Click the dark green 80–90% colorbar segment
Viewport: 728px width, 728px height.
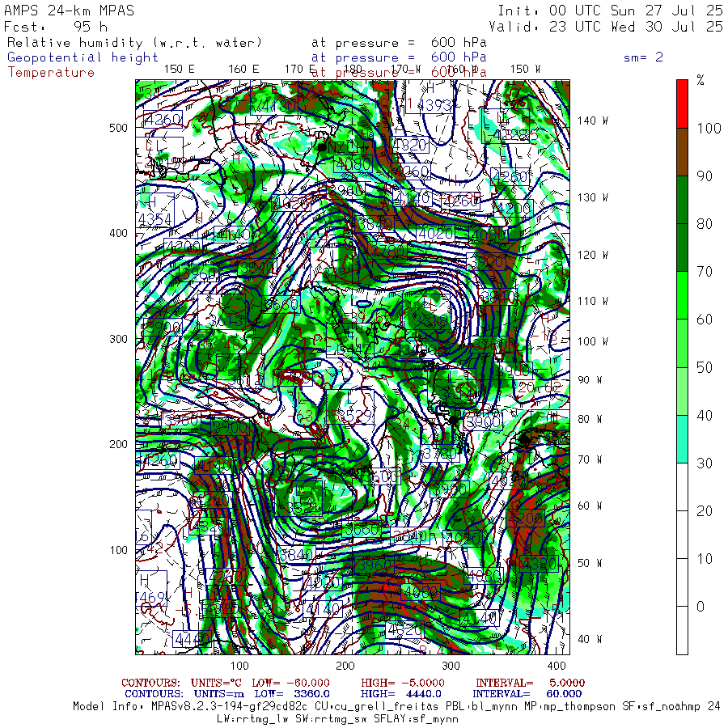(x=682, y=200)
